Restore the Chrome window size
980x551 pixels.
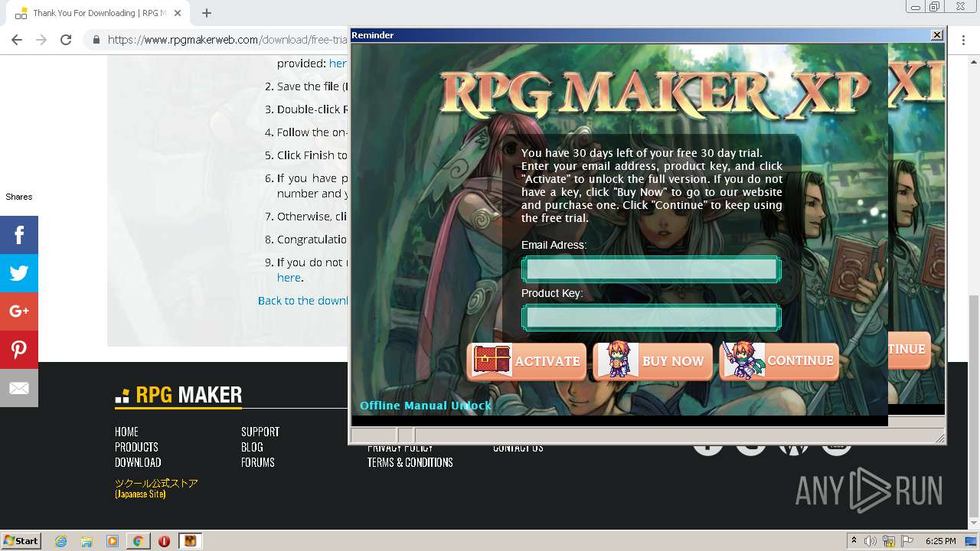[x=934, y=7]
